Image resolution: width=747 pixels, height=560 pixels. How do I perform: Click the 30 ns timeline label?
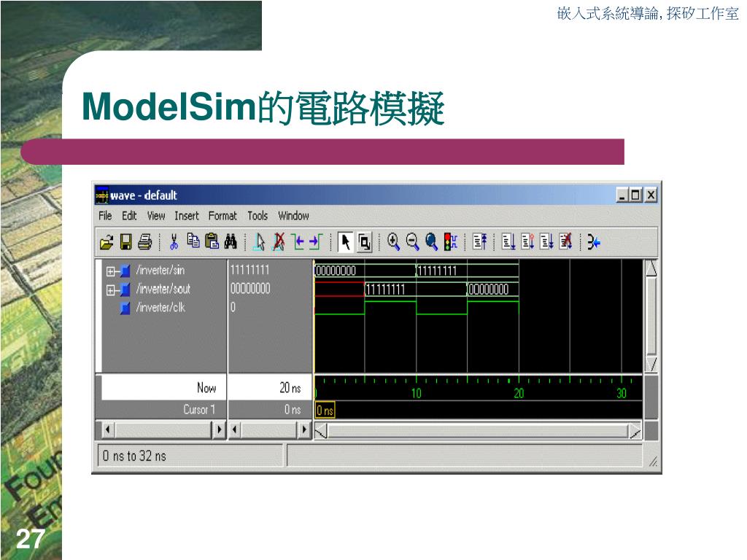point(622,393)
